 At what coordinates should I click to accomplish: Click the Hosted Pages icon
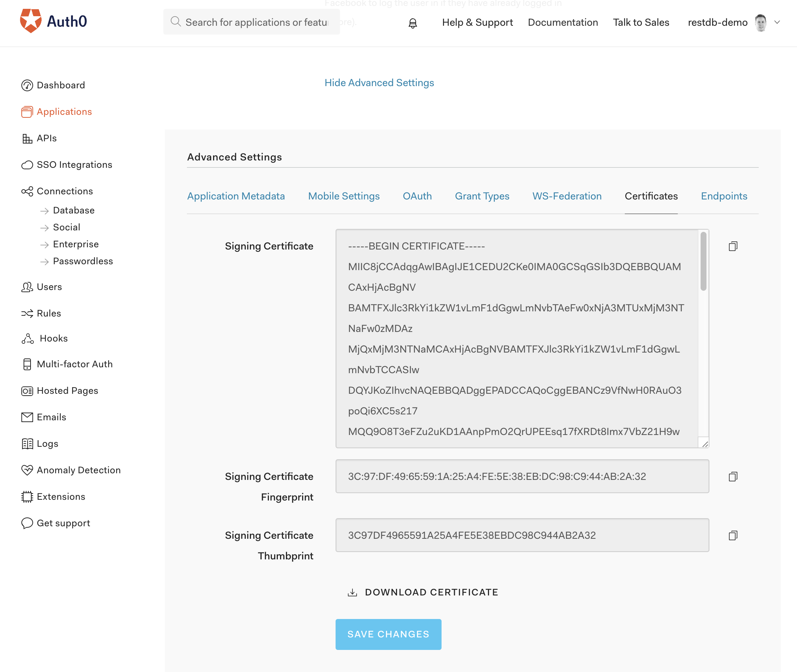(27, 391)
